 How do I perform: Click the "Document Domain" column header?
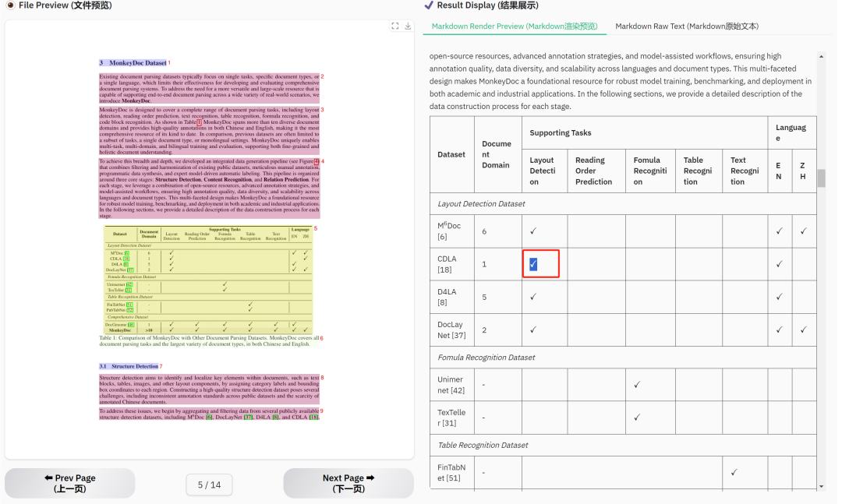click(497, 154)
